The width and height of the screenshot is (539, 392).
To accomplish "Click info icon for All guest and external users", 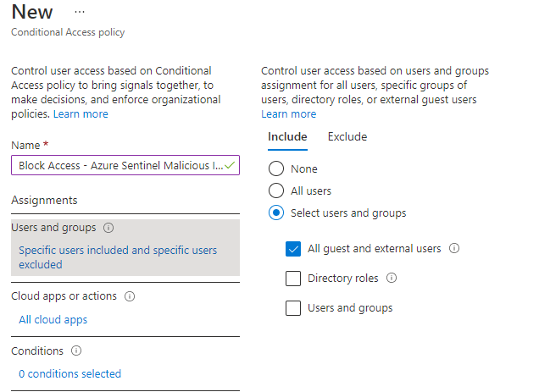I will pos(454,249).
